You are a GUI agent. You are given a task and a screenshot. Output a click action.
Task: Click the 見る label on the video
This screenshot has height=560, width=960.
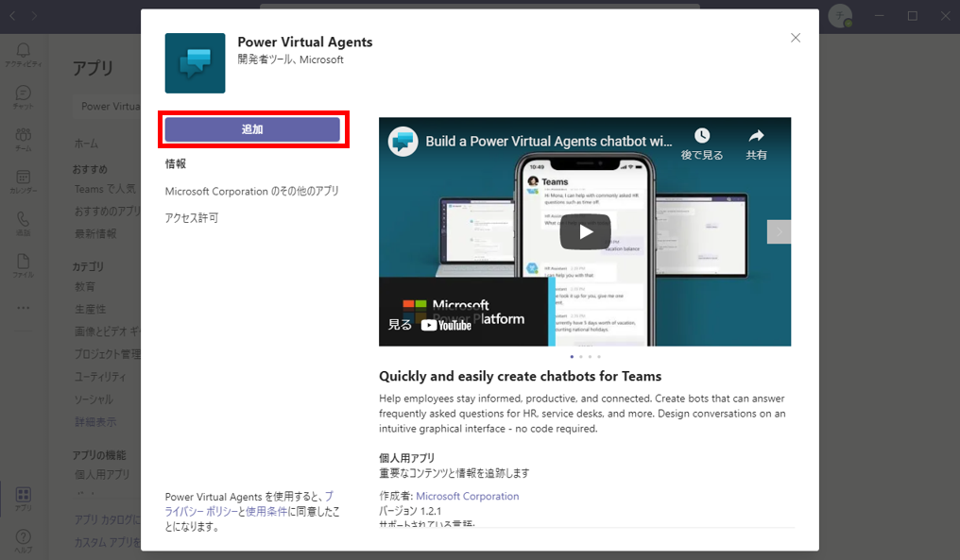click(x=400, y=325)
